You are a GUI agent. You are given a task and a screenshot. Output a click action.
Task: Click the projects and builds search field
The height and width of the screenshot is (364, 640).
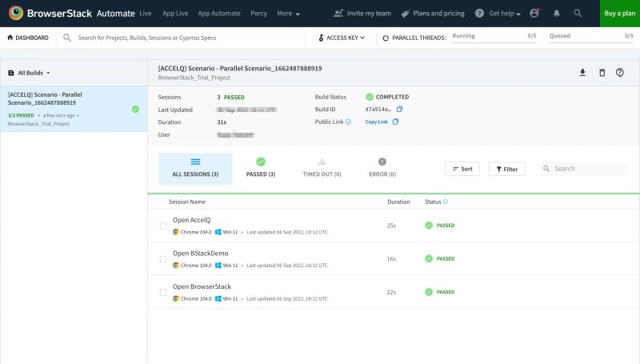click(181, 38)
